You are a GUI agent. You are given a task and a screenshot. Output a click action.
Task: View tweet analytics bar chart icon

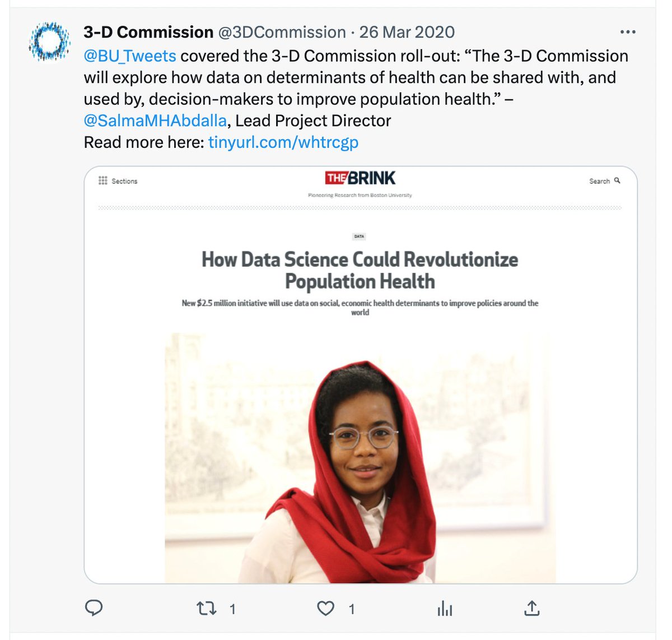click(x=445, y=608)
